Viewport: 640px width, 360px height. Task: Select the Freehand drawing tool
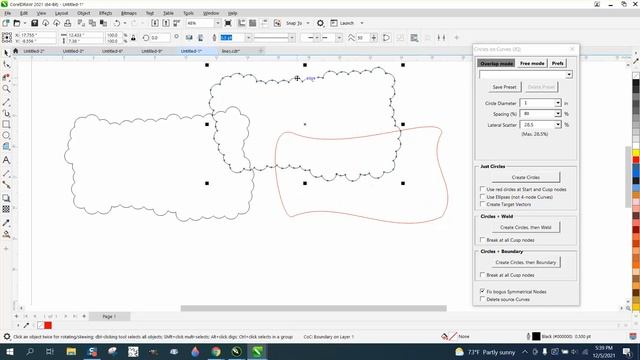pos(6,101)
